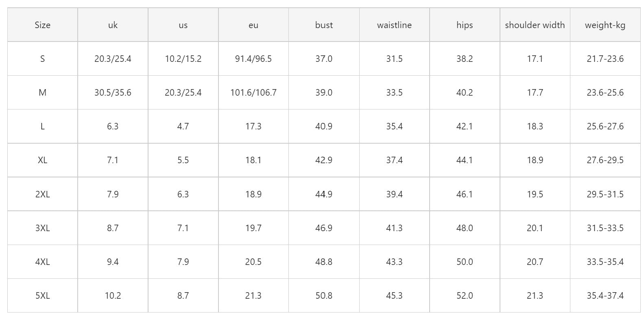Click the hips value 48.0 cell

click(x=465, y=228)
